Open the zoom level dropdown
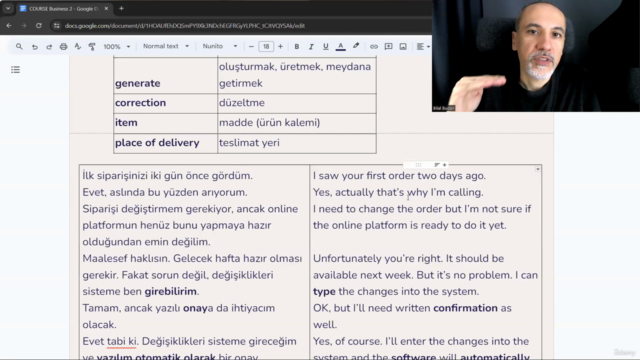640x360 pixels. (116, 47)
